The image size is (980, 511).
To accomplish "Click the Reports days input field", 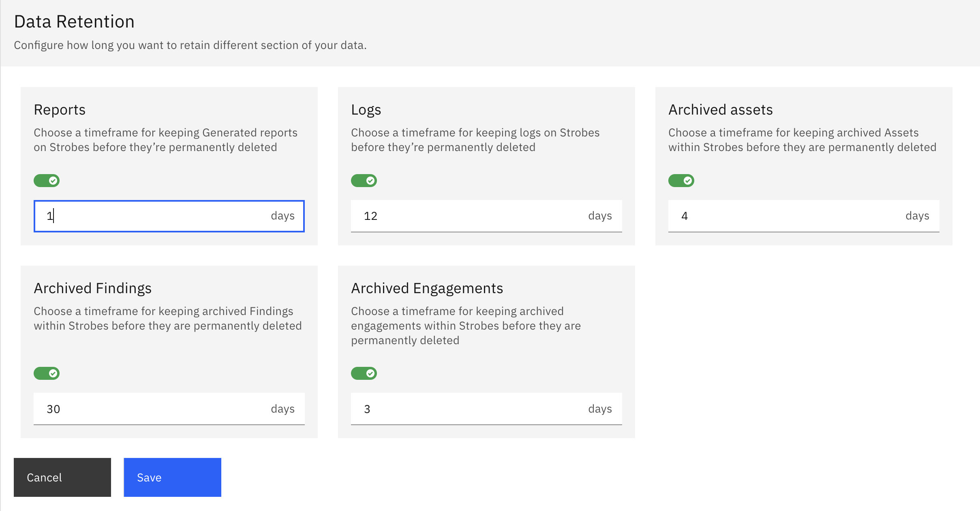I will pyautogui.click(x=154, y=216).
